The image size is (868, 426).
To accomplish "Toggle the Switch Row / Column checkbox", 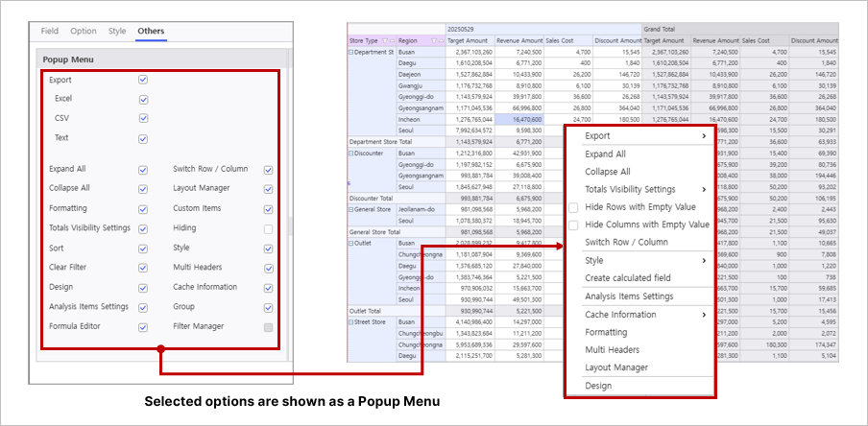I will click(269, 170).
